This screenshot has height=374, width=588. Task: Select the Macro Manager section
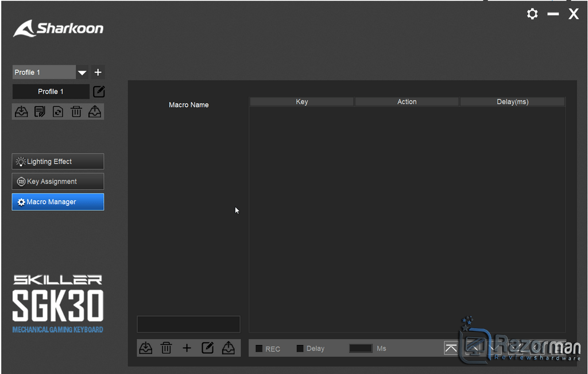tap(58, 202)
